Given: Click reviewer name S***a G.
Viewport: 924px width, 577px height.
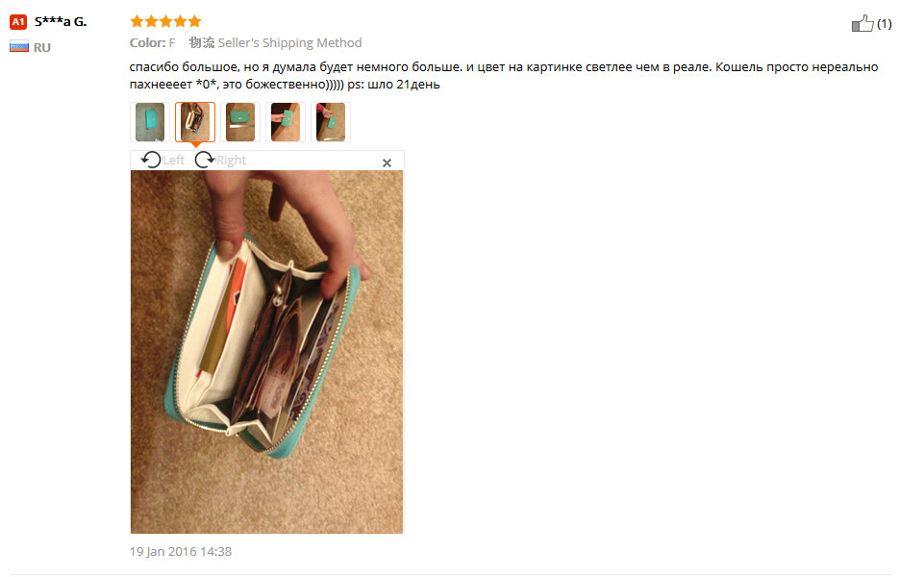Looking at the screenshot, I should 61,22.
